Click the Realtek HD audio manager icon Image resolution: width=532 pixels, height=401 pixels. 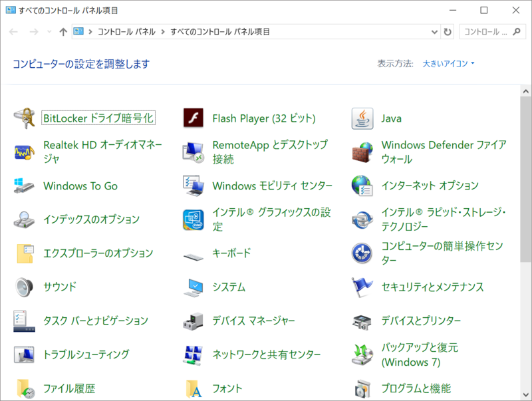coord(24,152)
